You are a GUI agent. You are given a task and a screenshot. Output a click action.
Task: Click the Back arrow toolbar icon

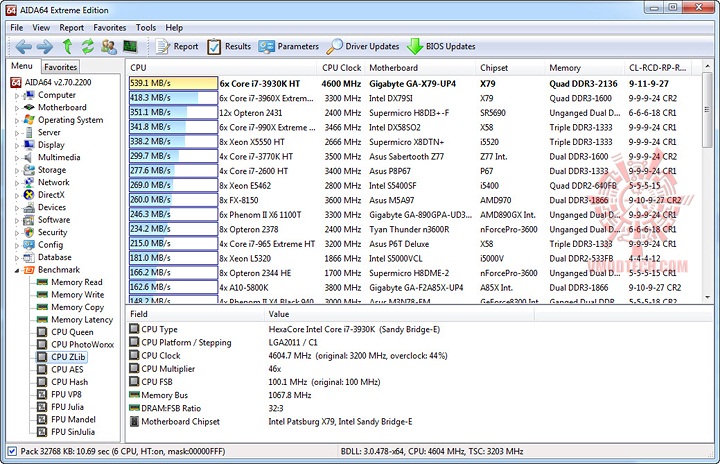pyautogui.click(x=23, y=46)
